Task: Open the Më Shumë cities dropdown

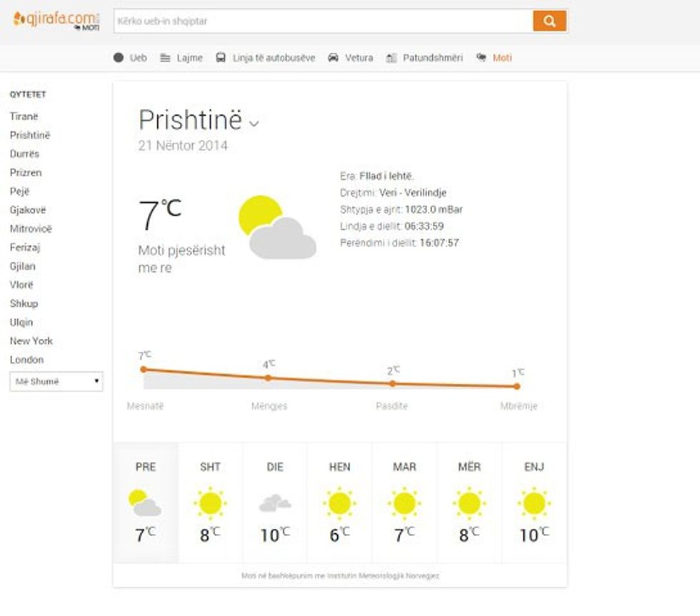Action: (x=56, y=381)
